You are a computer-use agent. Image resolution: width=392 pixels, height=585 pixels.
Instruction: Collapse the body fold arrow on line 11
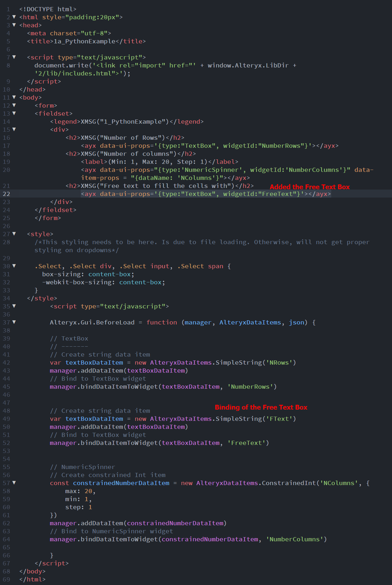coord(14,97)
